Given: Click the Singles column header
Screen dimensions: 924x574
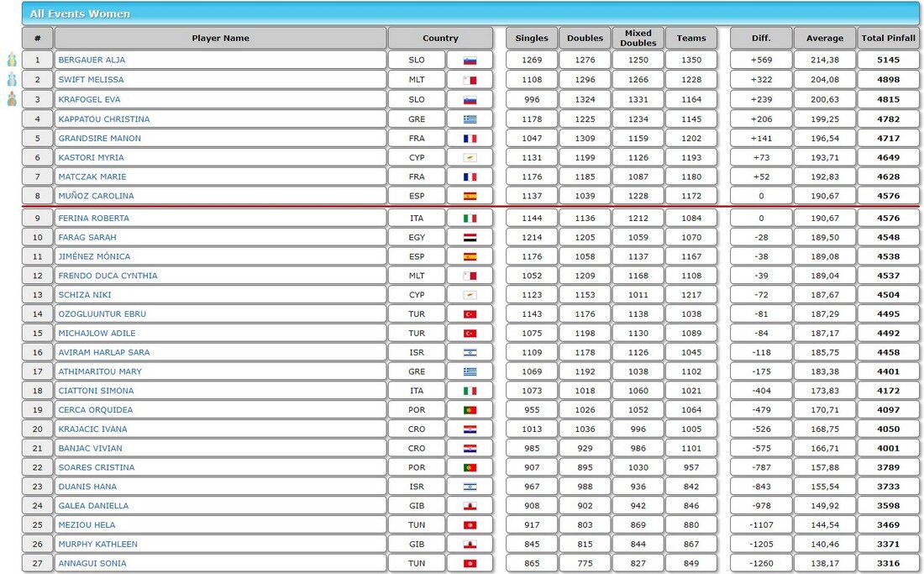Looking at the screenshot, I should [x=532, y=38].
